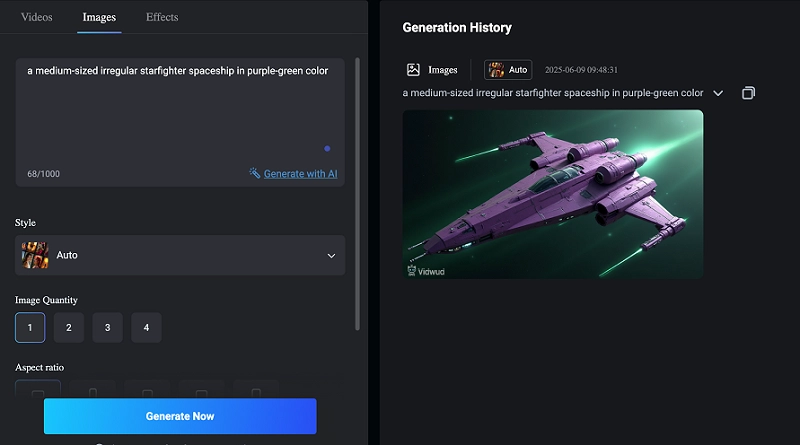Expand the history prompt chevron
The image size is (800, 445).
pyautogui.click(x=718, y=93)
